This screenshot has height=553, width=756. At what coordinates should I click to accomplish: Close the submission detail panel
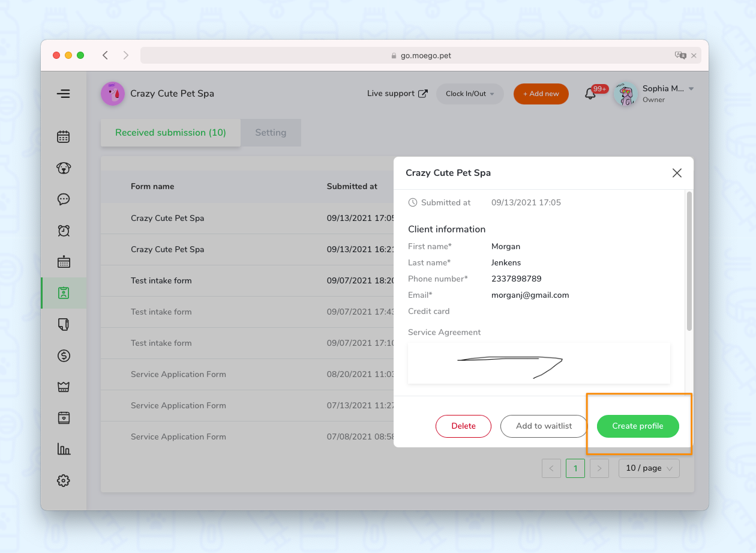coord(677,173)
